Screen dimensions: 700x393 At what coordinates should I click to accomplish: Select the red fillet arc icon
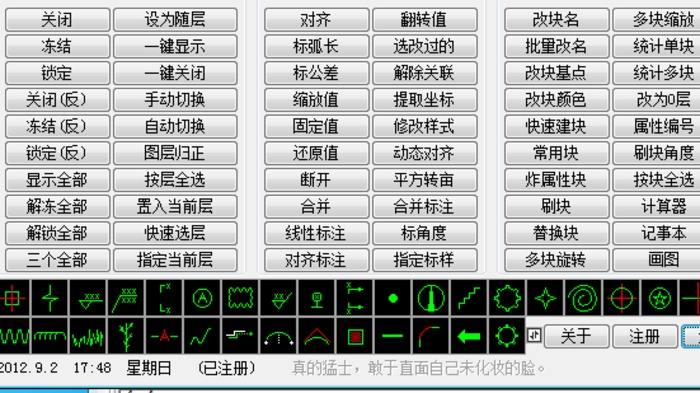pos(431,336)
